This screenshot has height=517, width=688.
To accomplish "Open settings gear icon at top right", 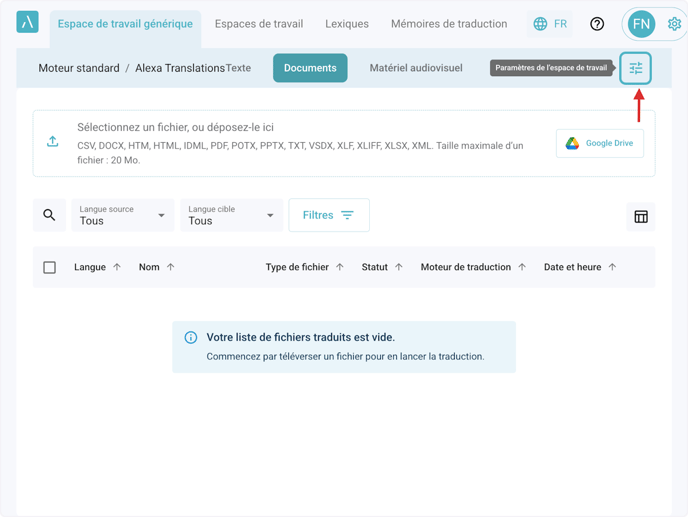I will (x=674, y=24).
